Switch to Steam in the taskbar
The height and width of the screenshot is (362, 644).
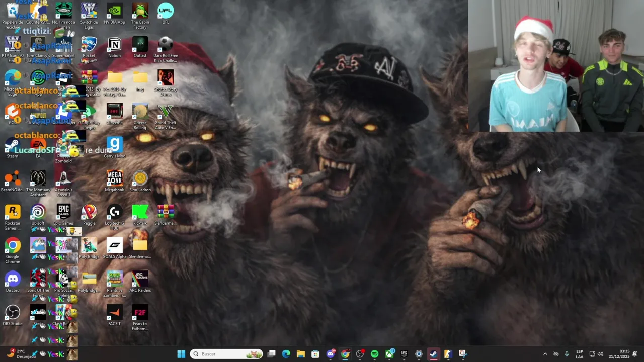pyautogui.click(x=433, y=354)
